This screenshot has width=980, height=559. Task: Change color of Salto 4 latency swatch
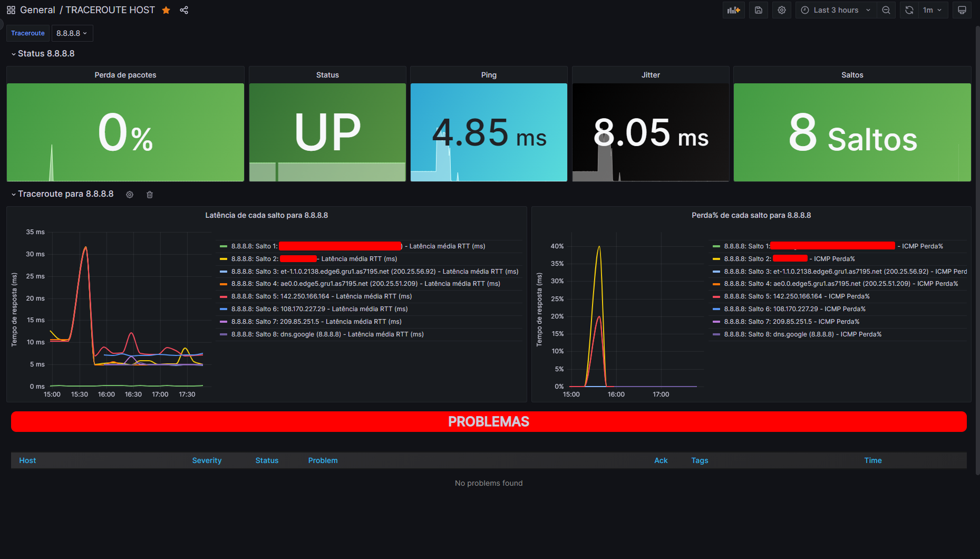pyautogui.click(x=224, y=284)
